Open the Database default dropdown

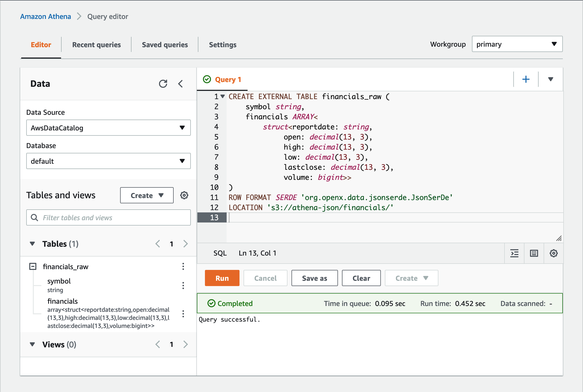point(108,161)
